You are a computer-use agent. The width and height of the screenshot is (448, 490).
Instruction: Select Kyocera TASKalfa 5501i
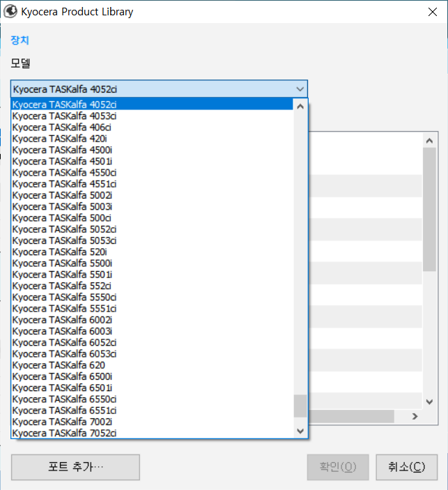click(152, 275)
